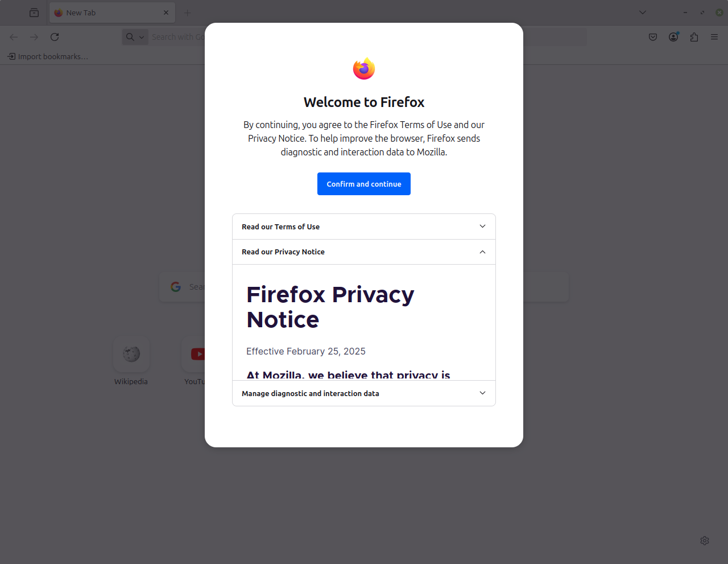Image resolution: width=728 pixels, height=564 pixels.
Task: Click the Google search box on the page
Action: click(364, 287)
